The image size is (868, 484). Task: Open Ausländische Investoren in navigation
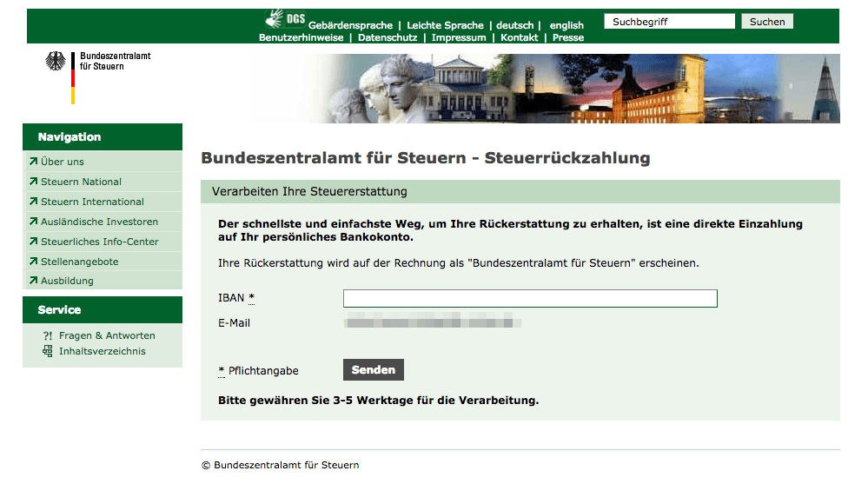[100, 222]
